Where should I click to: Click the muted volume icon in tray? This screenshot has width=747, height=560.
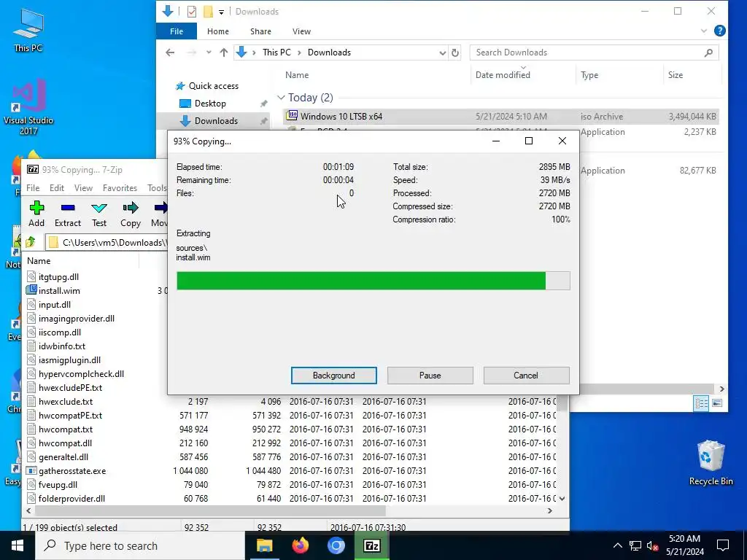[652, 545]
